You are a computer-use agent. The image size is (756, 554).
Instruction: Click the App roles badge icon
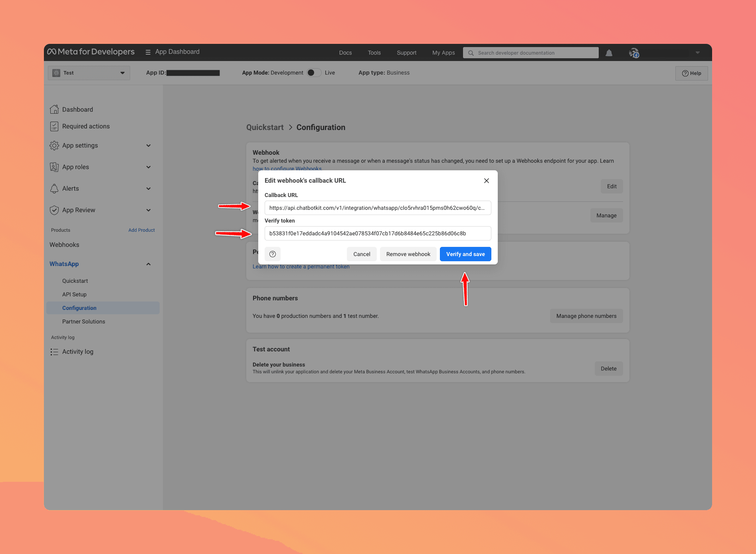(54, 167)
